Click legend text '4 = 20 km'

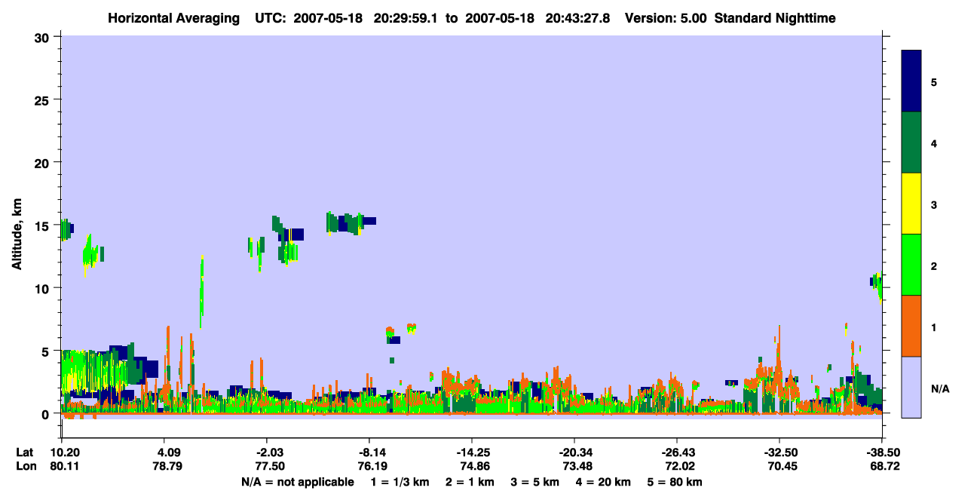(x=605, y=482)
